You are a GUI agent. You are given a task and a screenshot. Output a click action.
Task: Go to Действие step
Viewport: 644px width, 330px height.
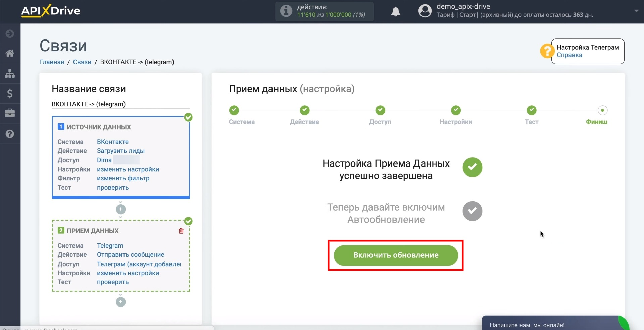pos(305,110)
